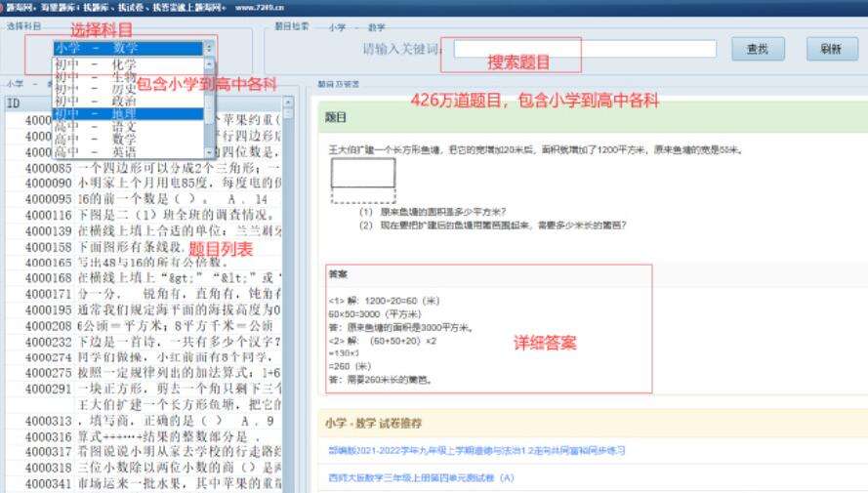Open the 西师大版数学三年级 test paper link
Screen dimensions: 868x493
point(422,478)
